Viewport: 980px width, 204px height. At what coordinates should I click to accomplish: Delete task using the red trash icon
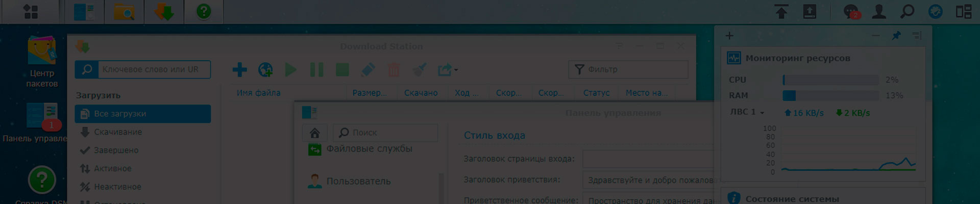coord(394,70)
